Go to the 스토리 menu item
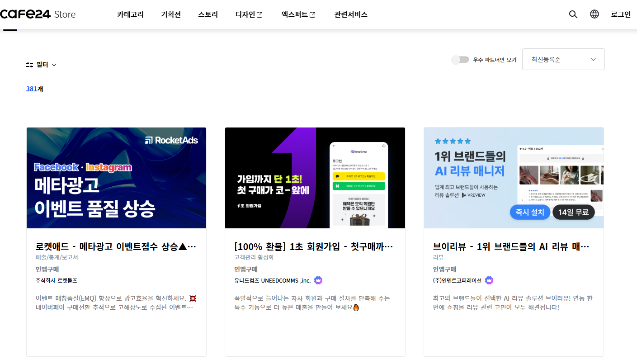637x364 pixels. [208, 14]
